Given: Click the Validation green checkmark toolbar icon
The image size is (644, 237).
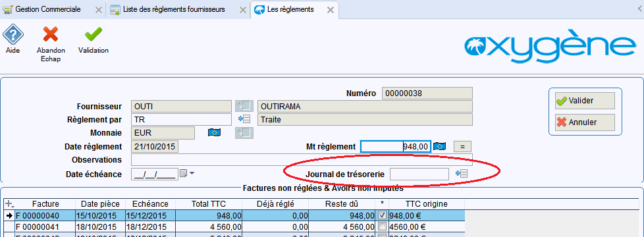Looking at the screenshot, I should pos(94,34).
